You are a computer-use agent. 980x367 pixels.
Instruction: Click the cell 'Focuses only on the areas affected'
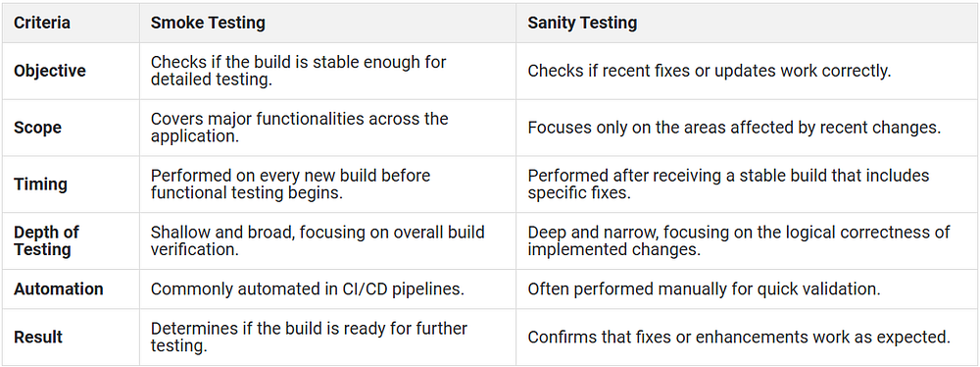click(747, 128)
